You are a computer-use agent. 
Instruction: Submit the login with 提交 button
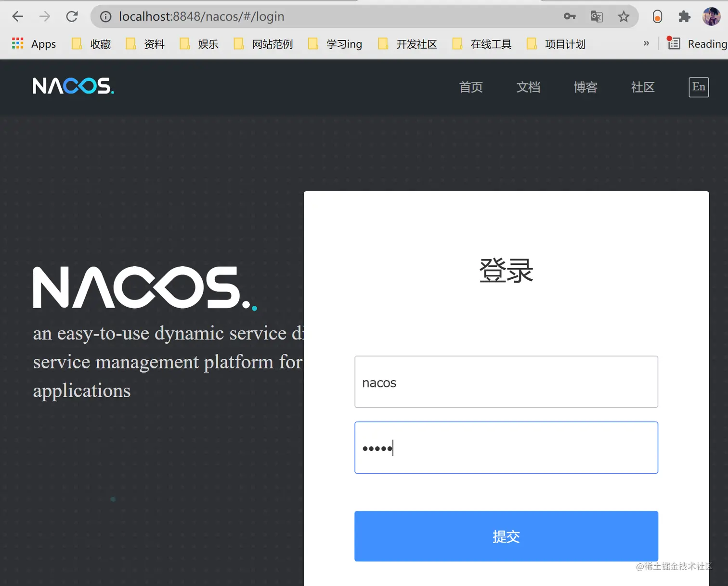point(506,536)
